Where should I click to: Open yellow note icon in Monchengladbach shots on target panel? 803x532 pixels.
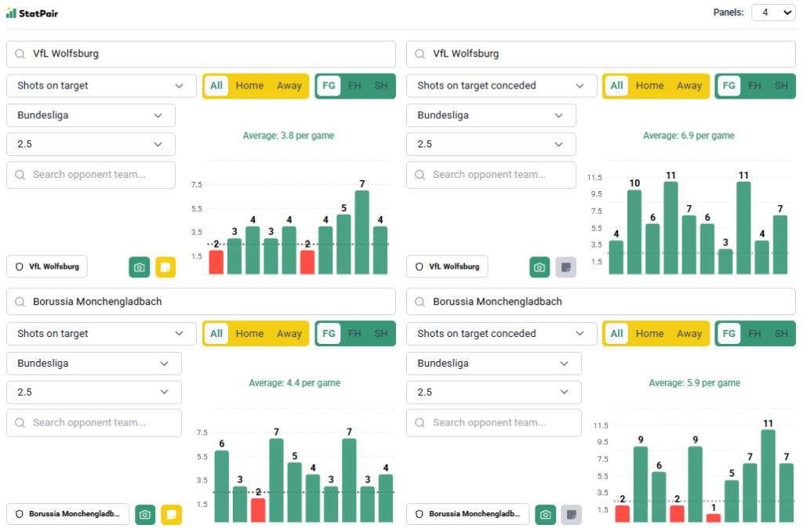tap(172, 515)
